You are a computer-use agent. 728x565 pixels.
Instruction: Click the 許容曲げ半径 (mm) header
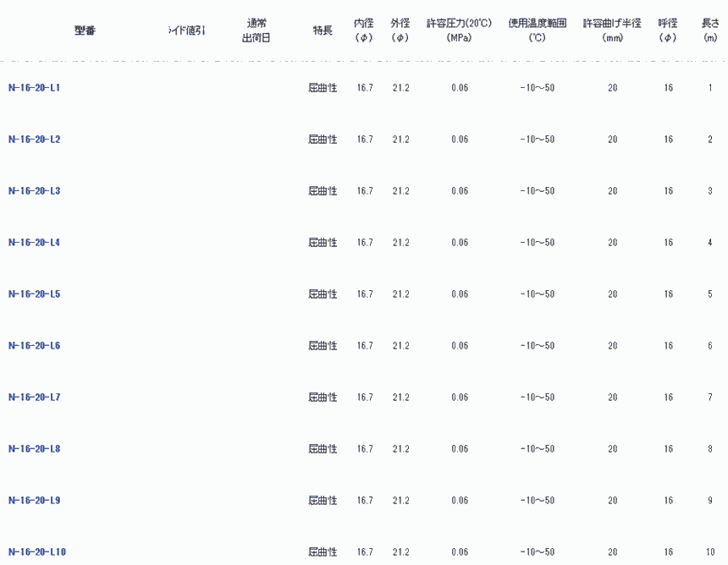tap(612, 30)
